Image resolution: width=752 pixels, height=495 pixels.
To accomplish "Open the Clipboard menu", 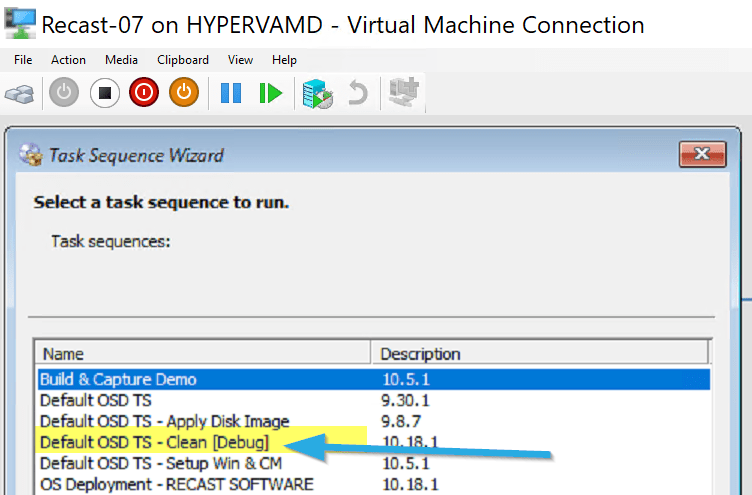I will coord(183,60).
